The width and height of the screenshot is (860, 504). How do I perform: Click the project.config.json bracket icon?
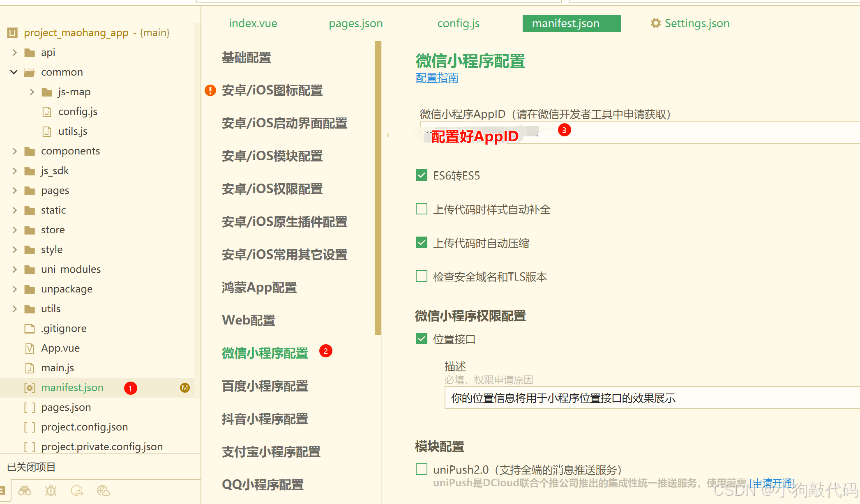tap(30, 427)
